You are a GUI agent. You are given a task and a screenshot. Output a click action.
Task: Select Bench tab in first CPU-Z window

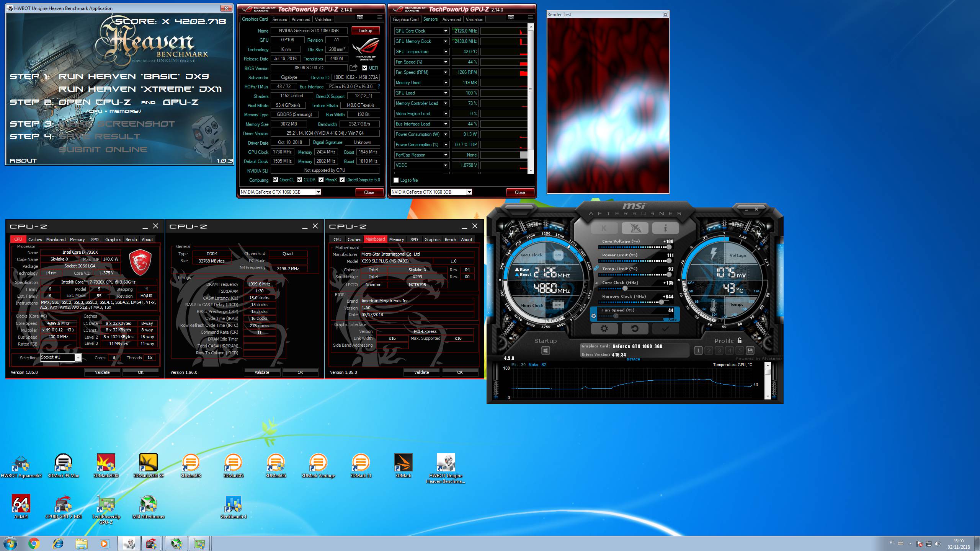(131, 240)
